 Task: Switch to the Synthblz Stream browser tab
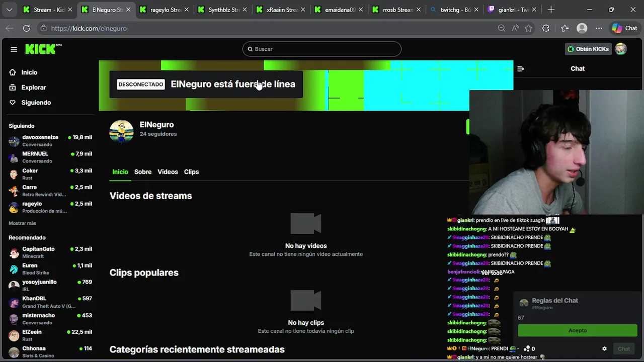coord(221,10)
